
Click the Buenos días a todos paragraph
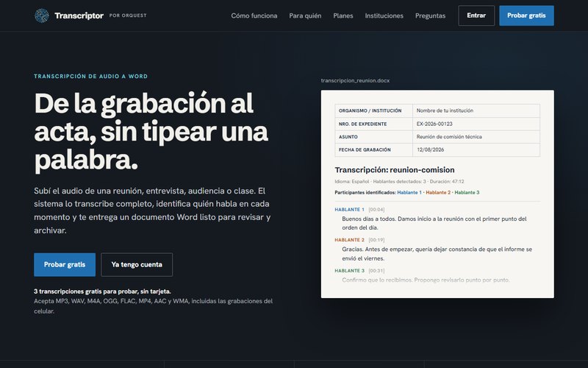tap(434, 223)
